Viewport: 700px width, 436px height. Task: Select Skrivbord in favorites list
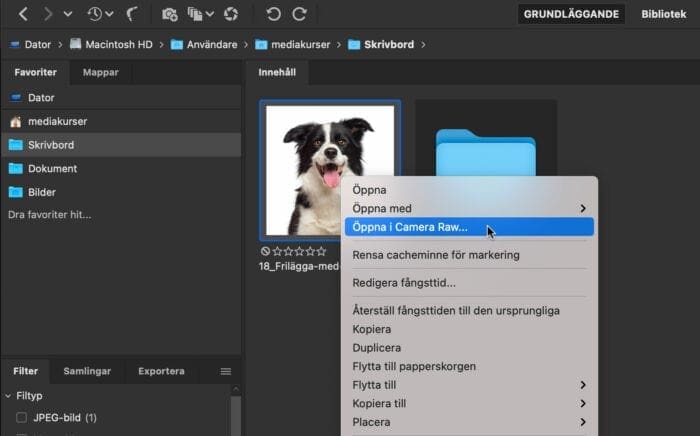pyautogui.click(x=121, y=145)
